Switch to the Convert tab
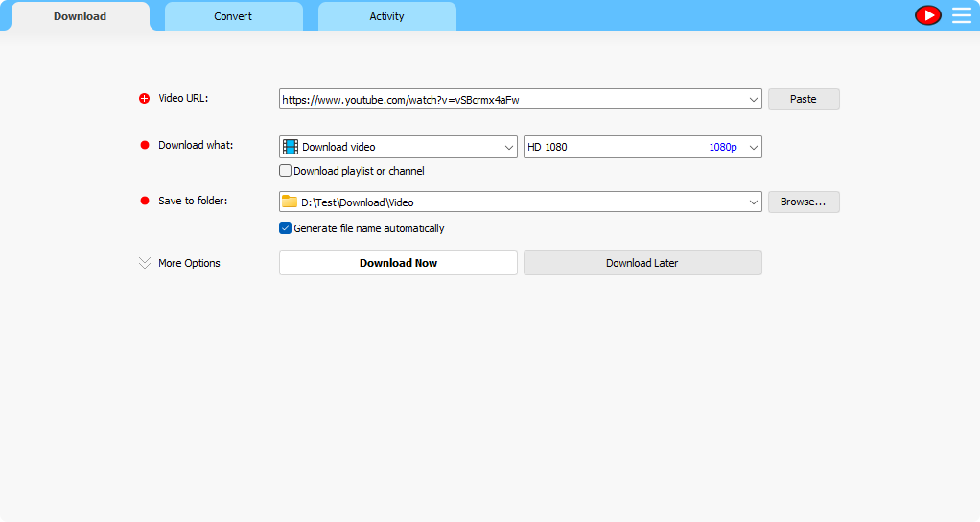Image resolution: width=980 pixels, height=522 pixels. point(233,16)
